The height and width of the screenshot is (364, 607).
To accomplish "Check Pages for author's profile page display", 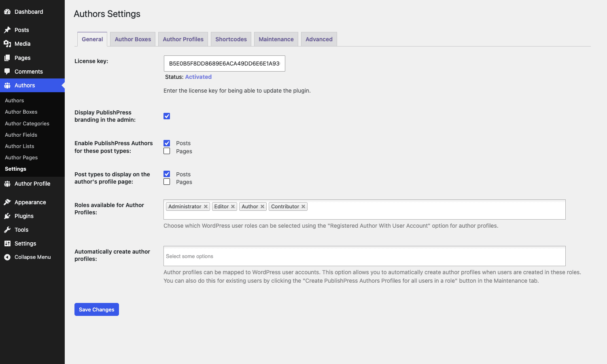I will pos(167,182).
